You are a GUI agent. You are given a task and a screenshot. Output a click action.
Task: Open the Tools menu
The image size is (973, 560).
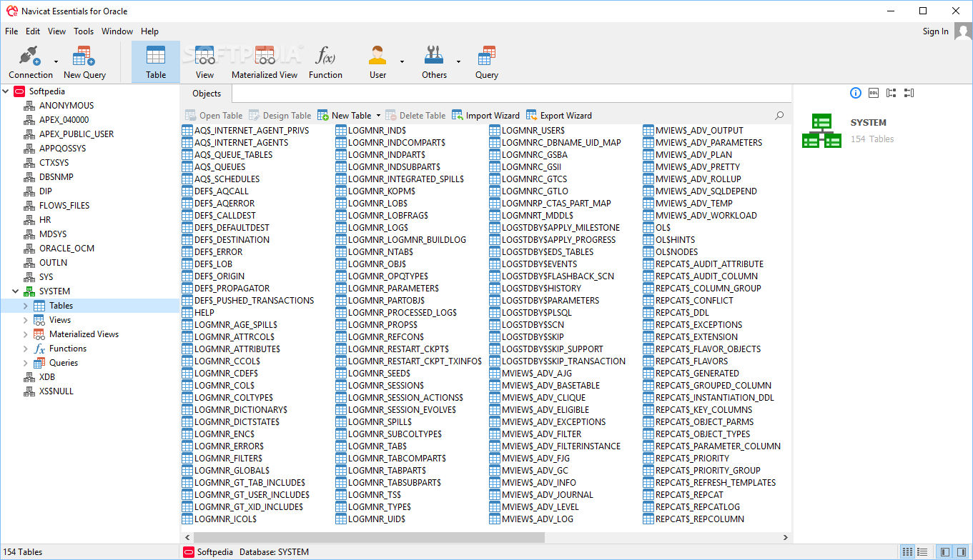tap(84, 31)
